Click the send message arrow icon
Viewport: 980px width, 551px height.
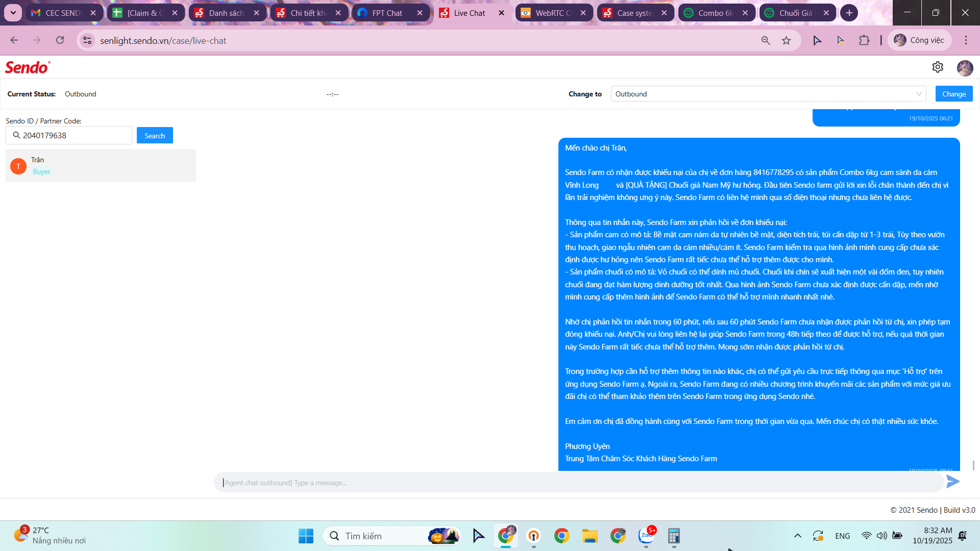952,482
